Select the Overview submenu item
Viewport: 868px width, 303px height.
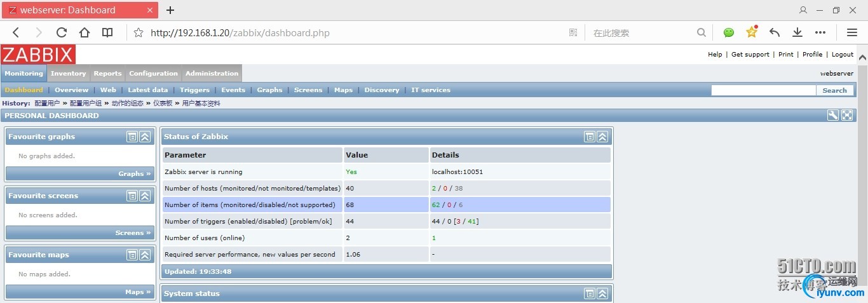click(72, 90)
